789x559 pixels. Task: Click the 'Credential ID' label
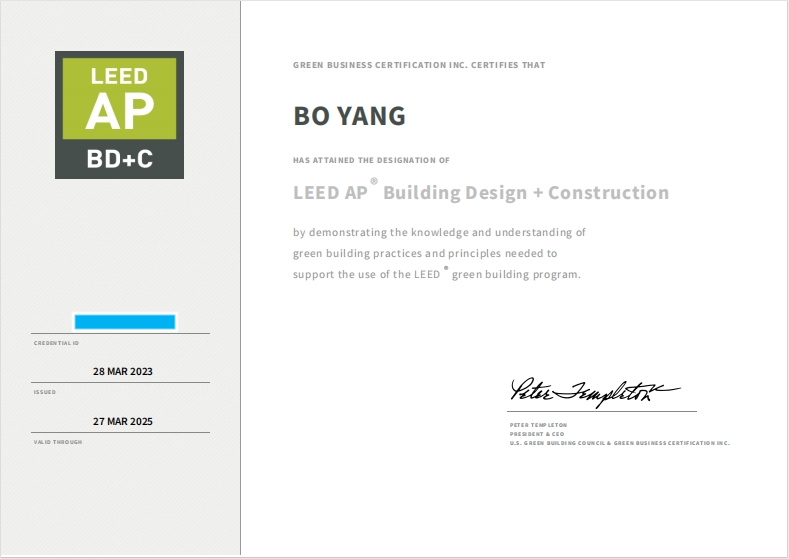[x=56, y=342]
